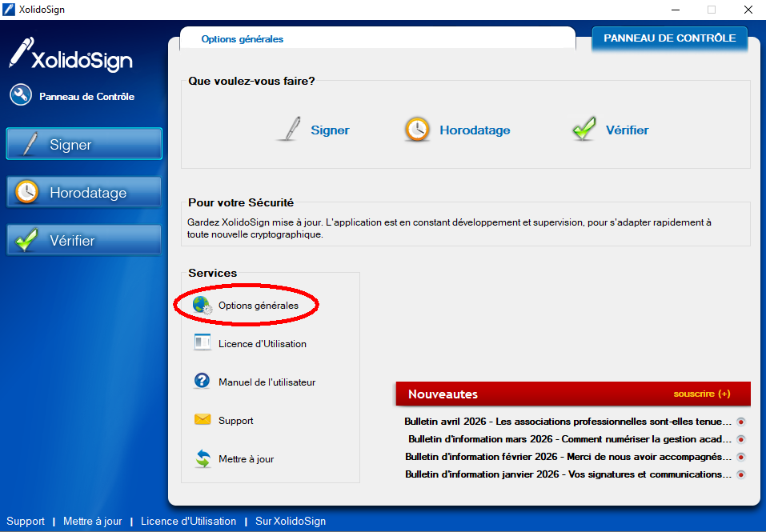Screen dimensions: 766x532
Task: Click the Mettre à jour refresh icon
Action: pos(203,458)
